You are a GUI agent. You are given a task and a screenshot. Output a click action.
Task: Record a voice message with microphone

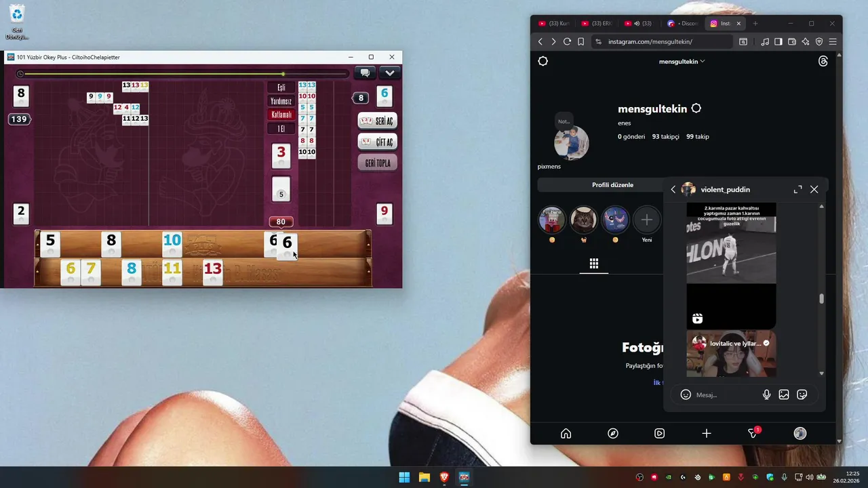click(766, 394)
